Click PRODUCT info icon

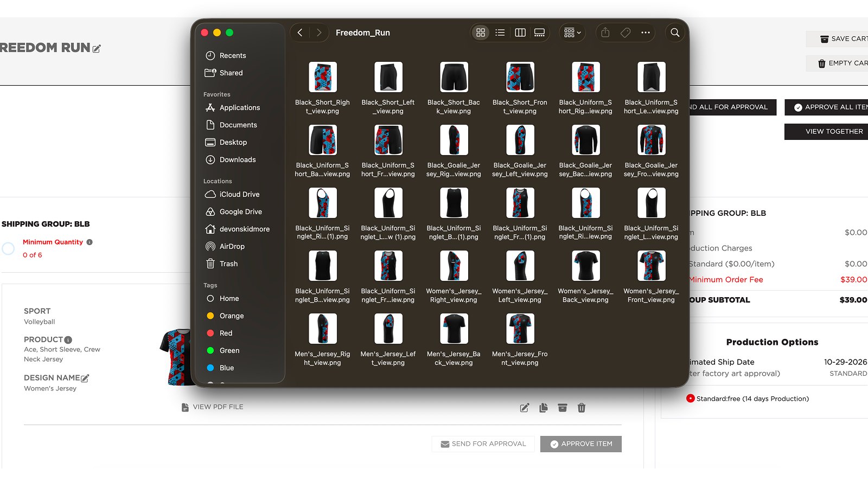(68, 340)
